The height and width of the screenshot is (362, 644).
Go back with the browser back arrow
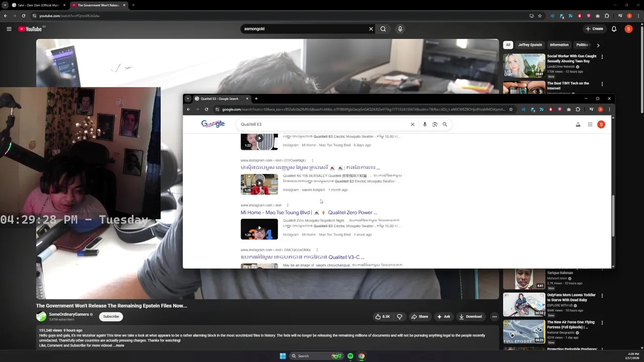tap(5, 16)
